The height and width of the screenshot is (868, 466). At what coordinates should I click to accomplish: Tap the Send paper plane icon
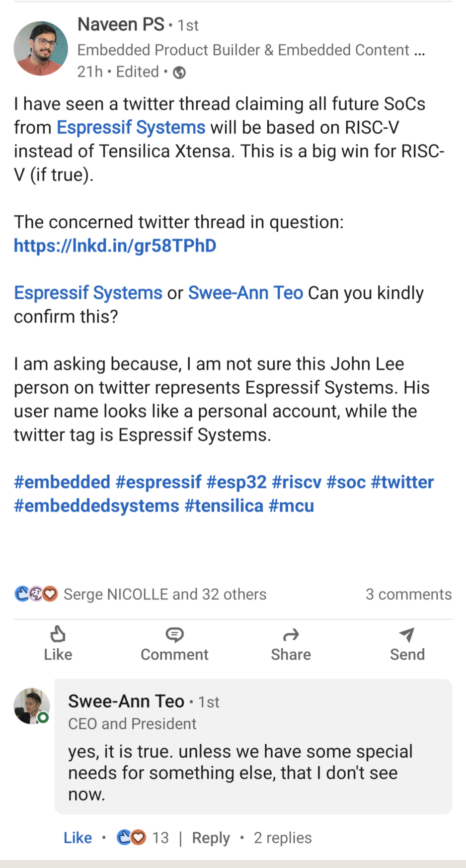(x=407, y=635)
